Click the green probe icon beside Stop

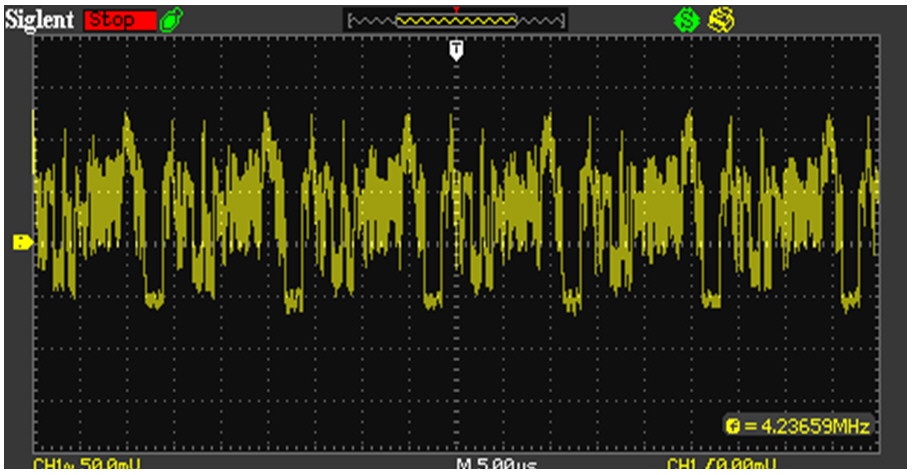[171, 19]
